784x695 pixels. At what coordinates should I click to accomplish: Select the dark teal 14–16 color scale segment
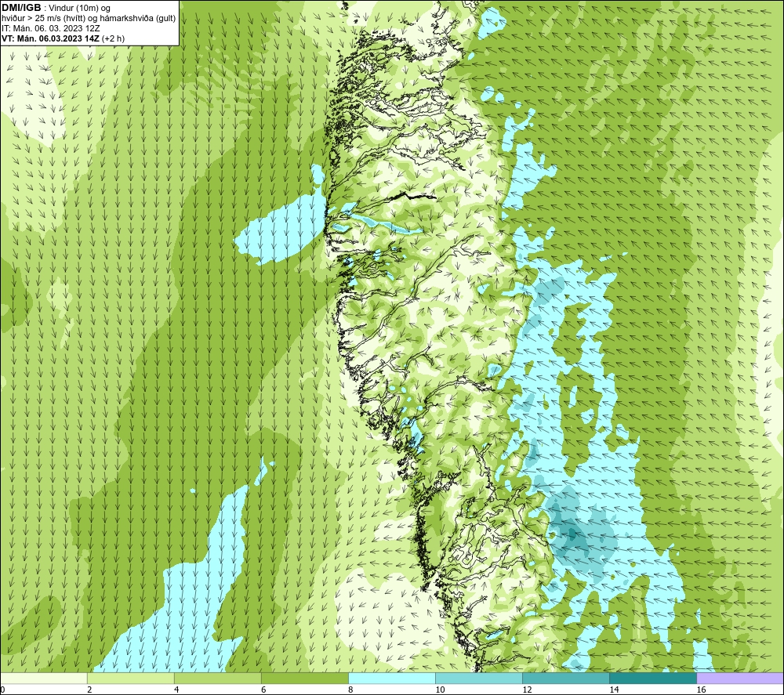652,678
